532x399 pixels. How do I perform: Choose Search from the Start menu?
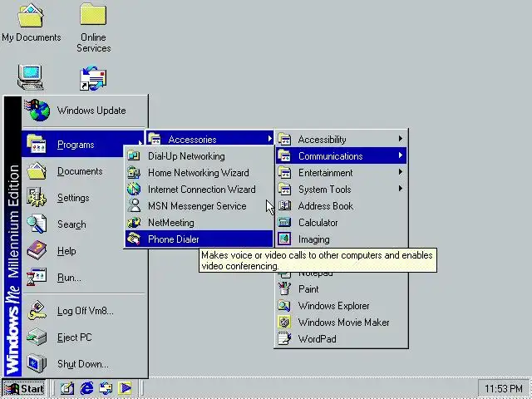click(x=71, y=224)
